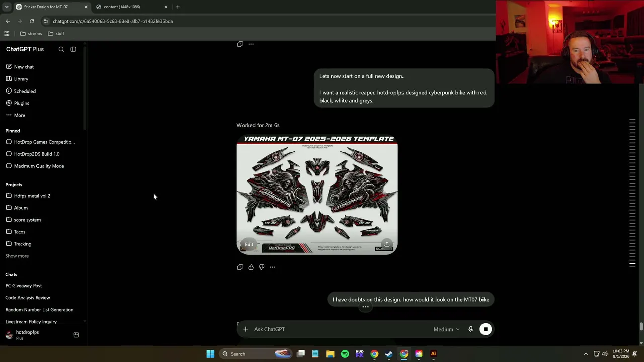
Task: Collapse the Projects section header
Action: coord(14,185)
